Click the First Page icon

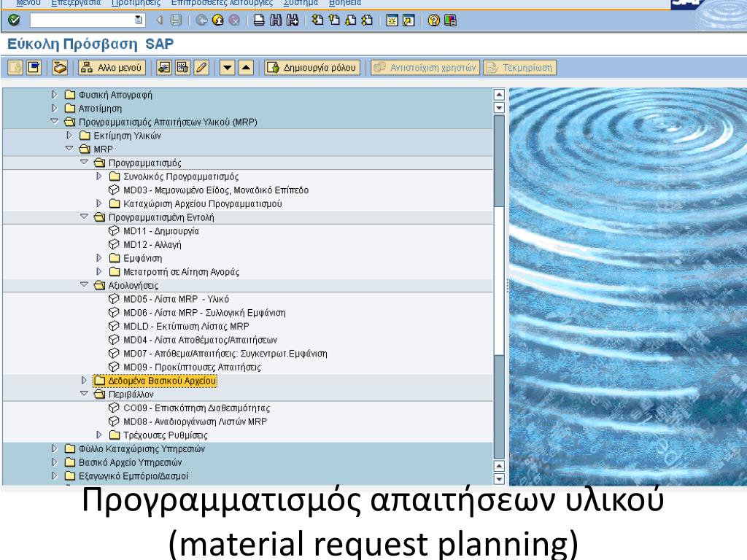(317, 20)
